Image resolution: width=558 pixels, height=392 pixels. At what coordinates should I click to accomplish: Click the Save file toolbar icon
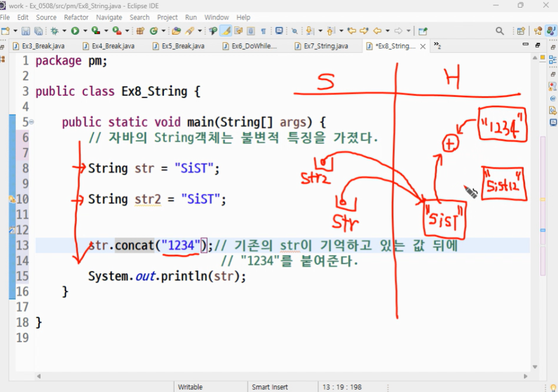click(25, 31)
